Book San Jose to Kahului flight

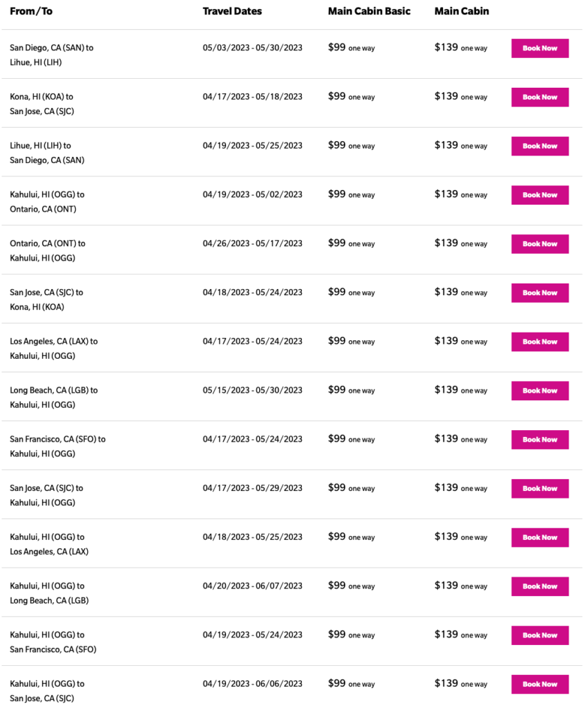click(540, 488)
